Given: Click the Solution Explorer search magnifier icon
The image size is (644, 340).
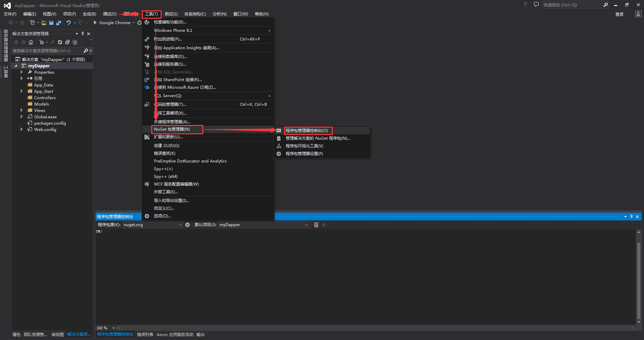Looking at the screenshot, I should point(86,51).
